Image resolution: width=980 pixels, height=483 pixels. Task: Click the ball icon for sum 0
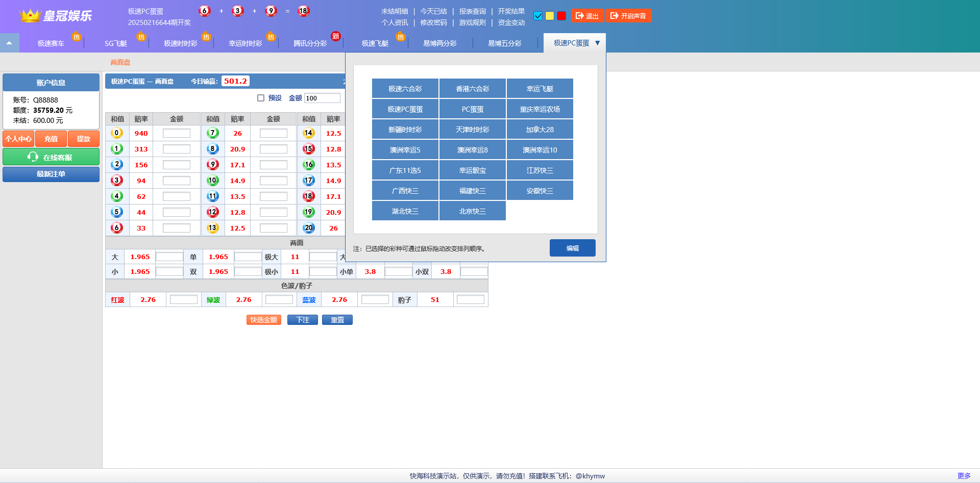(x=117, y=133)
